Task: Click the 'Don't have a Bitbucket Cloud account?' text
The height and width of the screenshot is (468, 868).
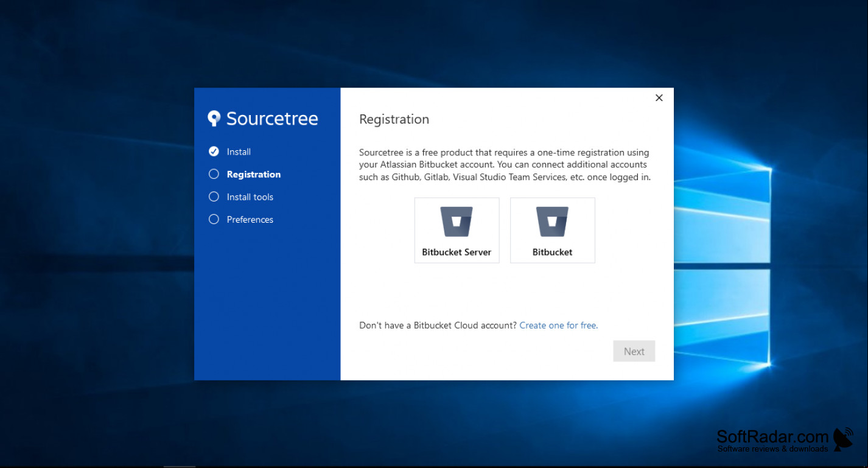Action: 438,326
